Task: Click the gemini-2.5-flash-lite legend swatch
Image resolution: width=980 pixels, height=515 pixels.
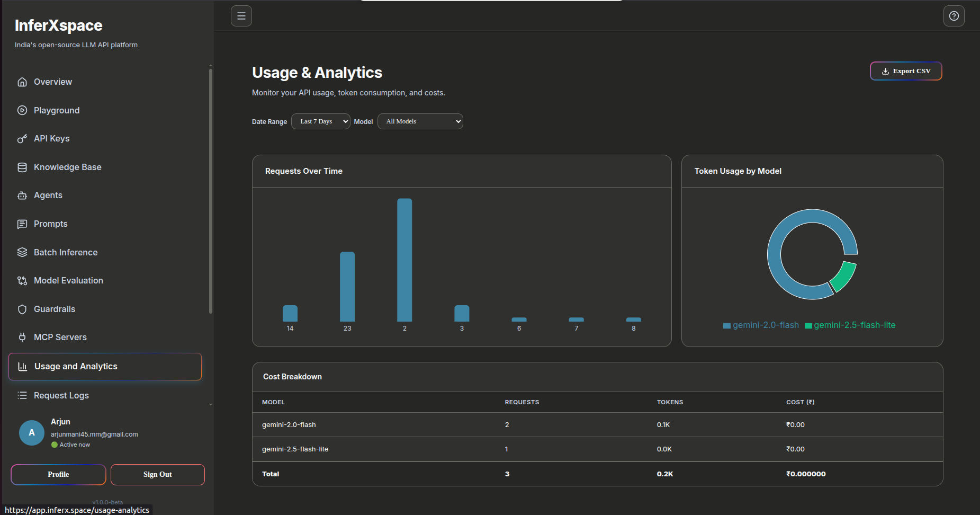Action: pyautogui.click(x=808, y=325)
